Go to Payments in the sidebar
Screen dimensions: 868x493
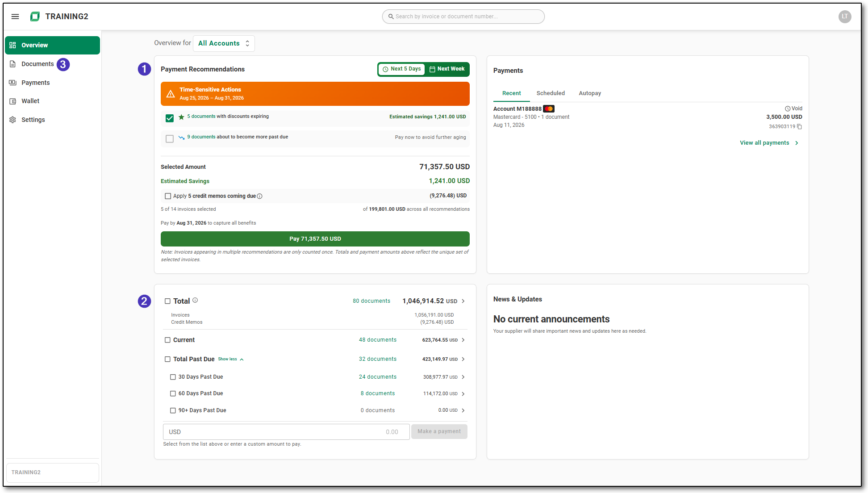tap(52, 83)
